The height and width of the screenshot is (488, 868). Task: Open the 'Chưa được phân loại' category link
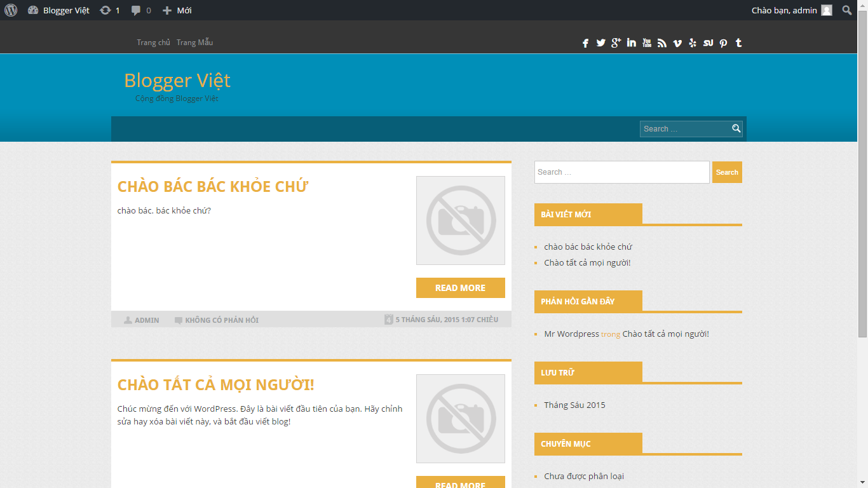[585, 476]
